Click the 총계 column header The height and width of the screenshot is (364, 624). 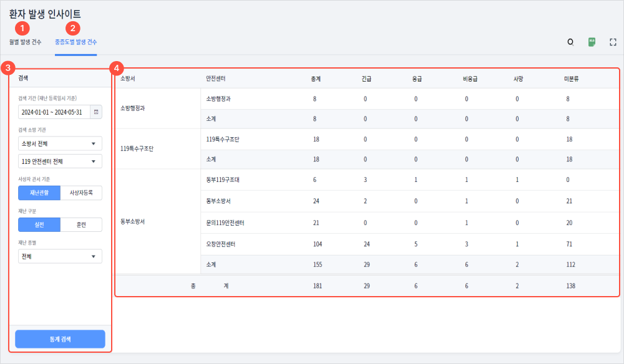(x=316, y=79)
